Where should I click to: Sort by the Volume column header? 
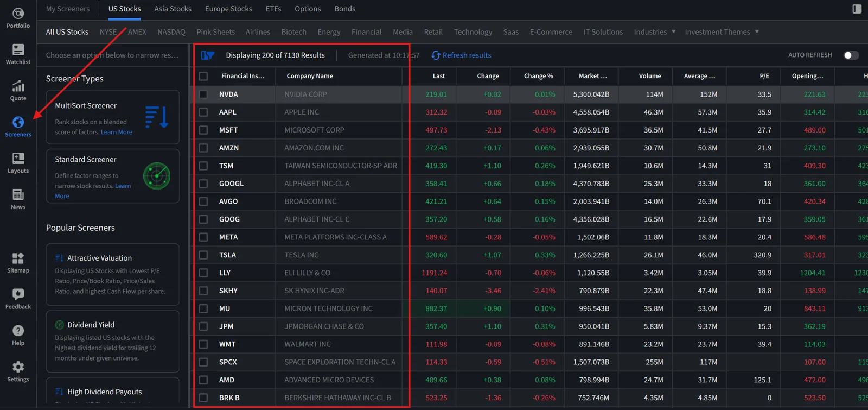(x=650, y=76)
